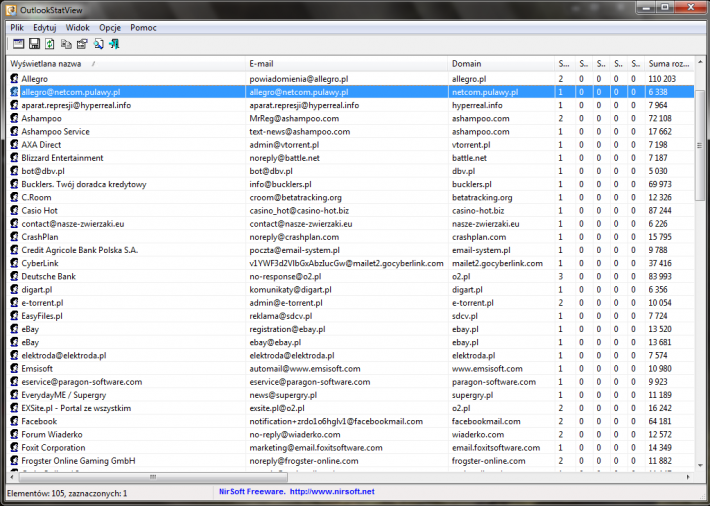
Task: Click the facebookmail.com domain cell
Action: pos(486,421)
